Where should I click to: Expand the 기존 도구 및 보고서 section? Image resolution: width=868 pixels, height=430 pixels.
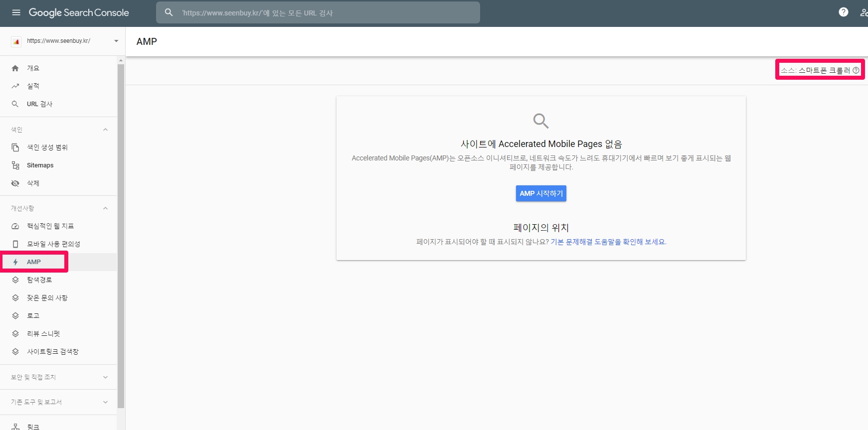coord(105,402)
